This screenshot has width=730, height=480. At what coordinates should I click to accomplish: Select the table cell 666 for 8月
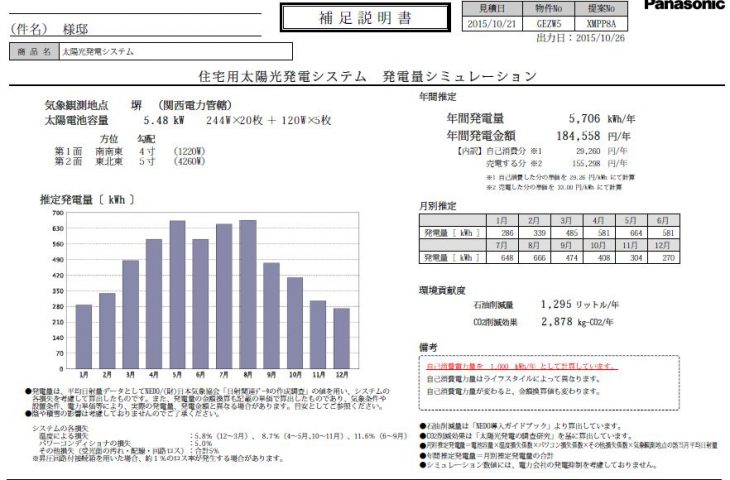tap(534, 257)
